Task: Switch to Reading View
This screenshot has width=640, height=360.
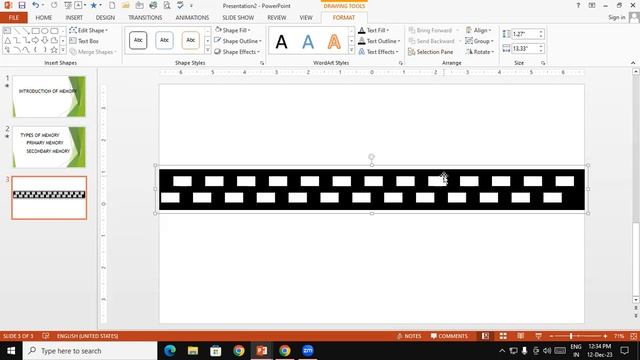Action: coord(521,336)
